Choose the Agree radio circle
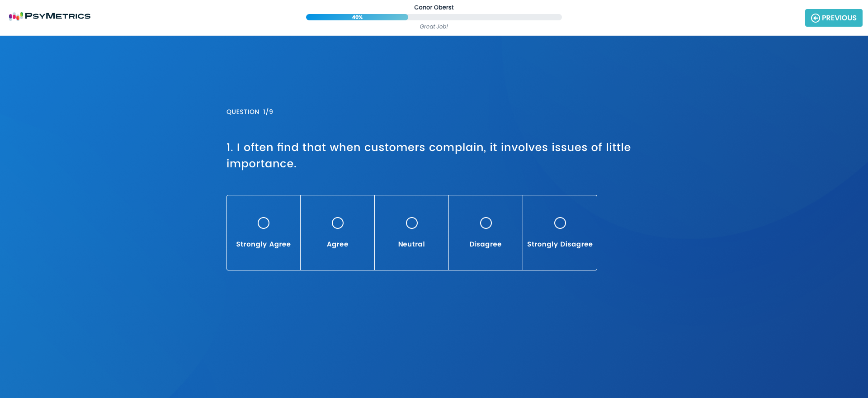The width and height of the screenshot is (868, 398). [x=338, y=223]
